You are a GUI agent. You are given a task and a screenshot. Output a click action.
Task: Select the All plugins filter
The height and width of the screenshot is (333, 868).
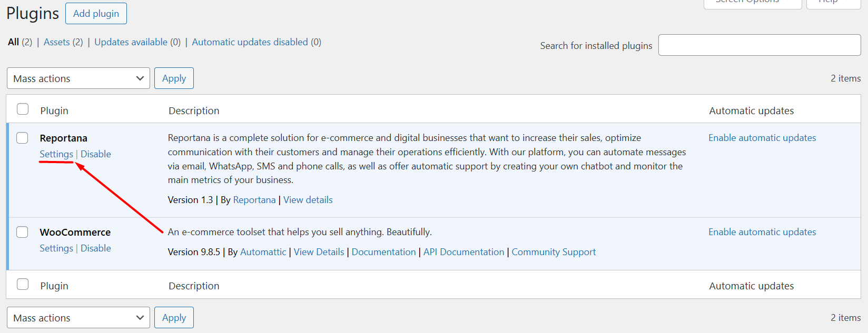(13, 42)
